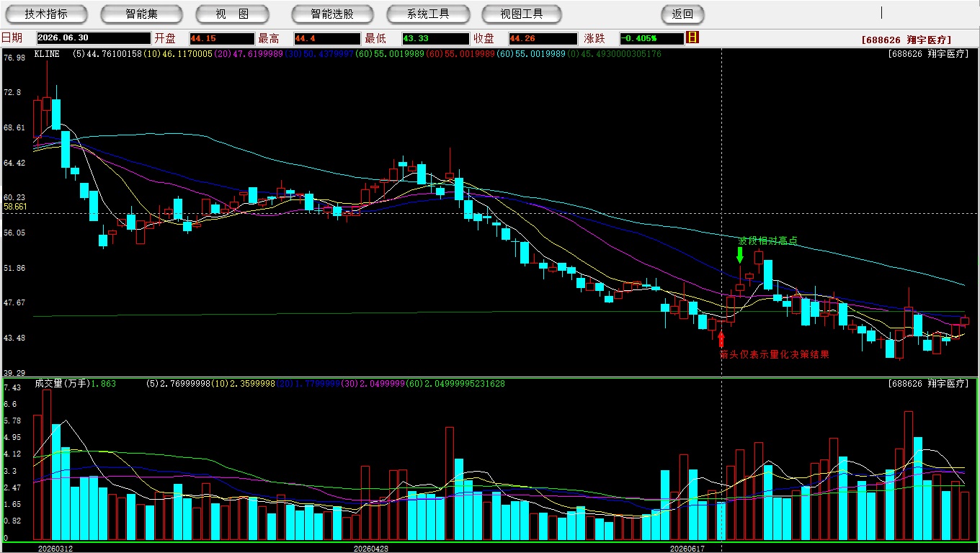
Task: Click the red stock title in the header bar
Action: 906,40
